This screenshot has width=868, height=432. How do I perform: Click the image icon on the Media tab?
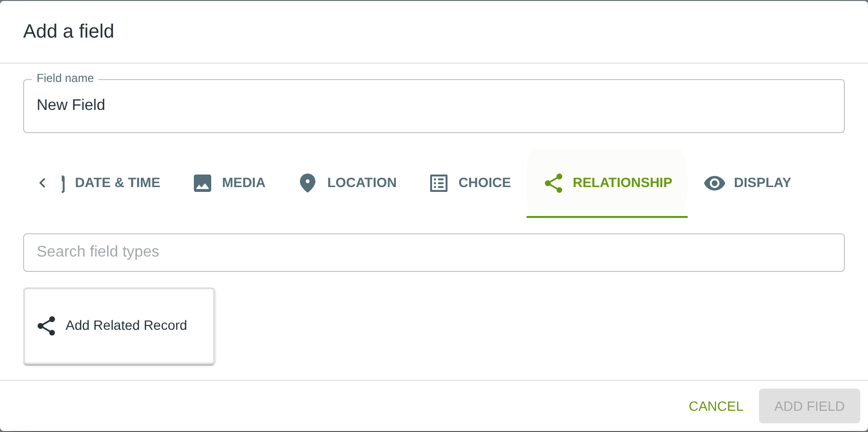[203, 183]
